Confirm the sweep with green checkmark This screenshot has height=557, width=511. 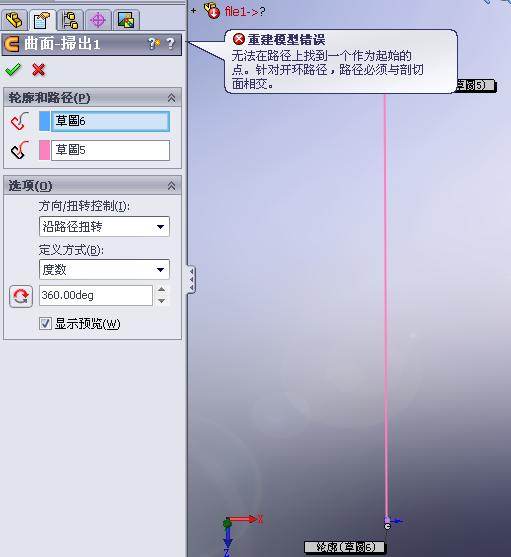pyautogui.click(x=13, y=70)
